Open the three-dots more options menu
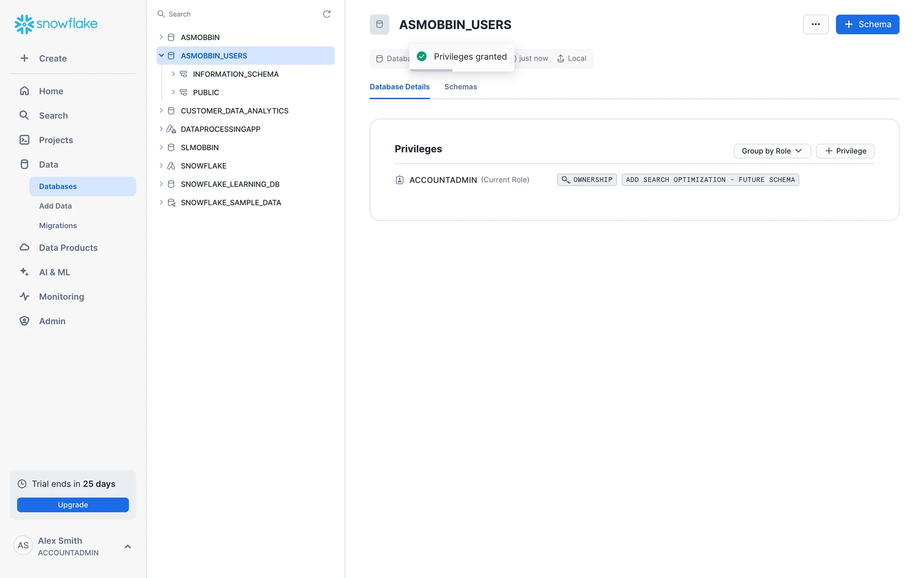The image size is (924, 578). 815,25
